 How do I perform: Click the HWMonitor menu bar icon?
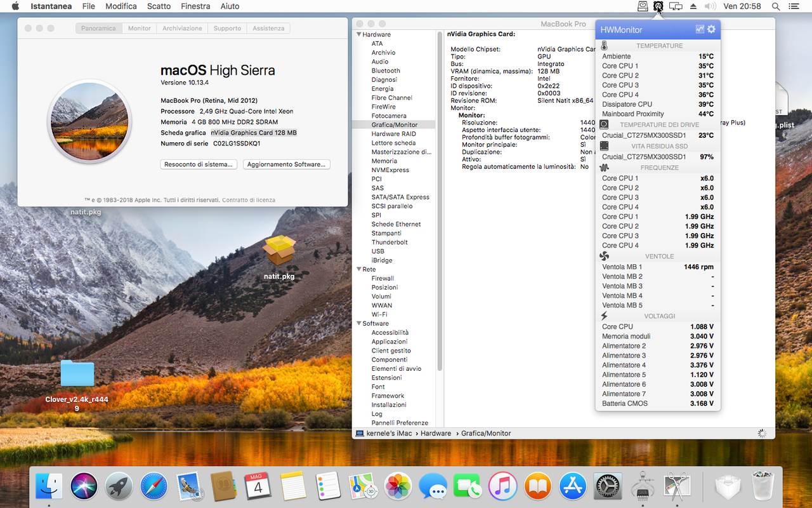pyautogui.click(x=658, y=6)
